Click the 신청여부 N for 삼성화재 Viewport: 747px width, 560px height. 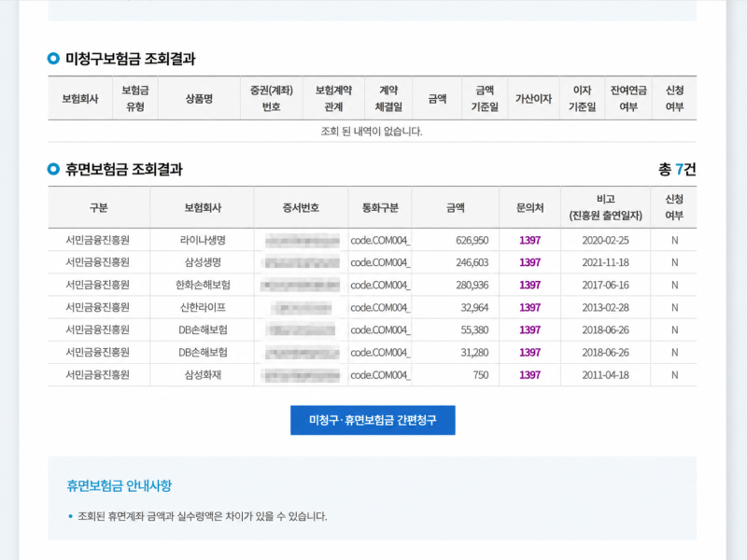(x=674, y=375)
